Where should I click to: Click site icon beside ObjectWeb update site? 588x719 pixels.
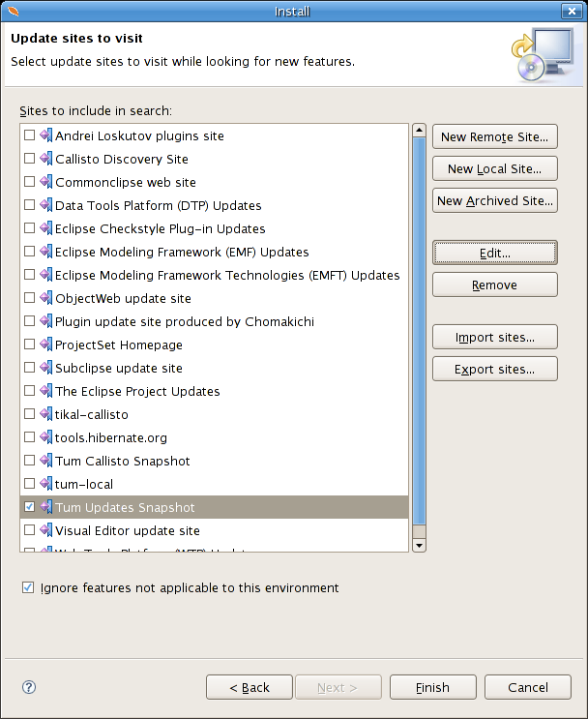coord(45,298)
